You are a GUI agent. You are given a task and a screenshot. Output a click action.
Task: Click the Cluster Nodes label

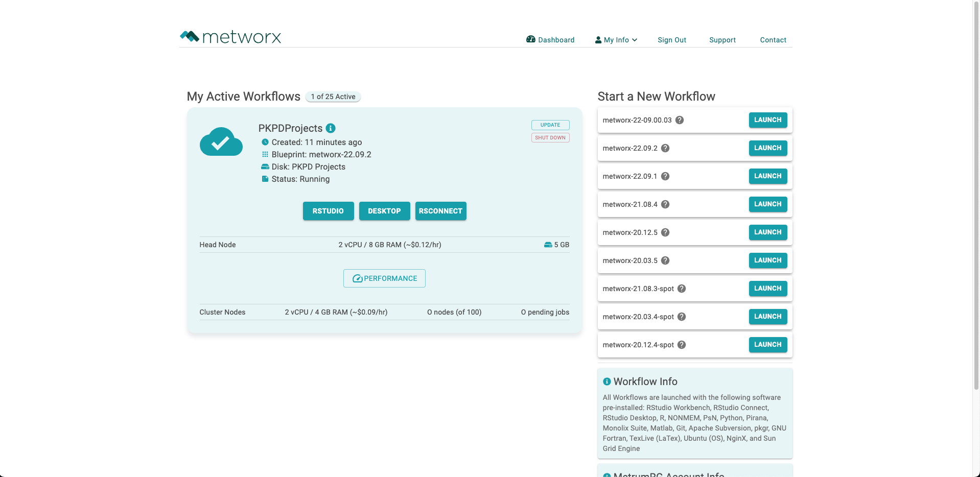click(222, 312)
